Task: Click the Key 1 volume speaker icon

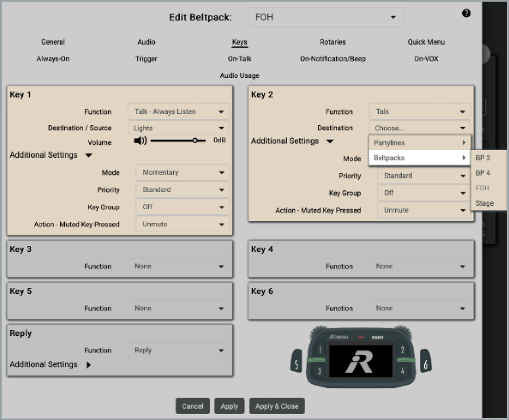Action: coord(140,141)
